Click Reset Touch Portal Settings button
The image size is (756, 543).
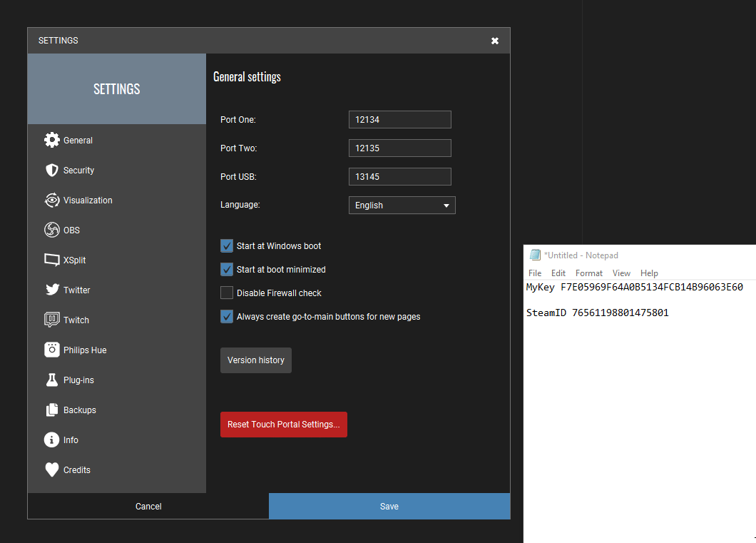(284, 425)
